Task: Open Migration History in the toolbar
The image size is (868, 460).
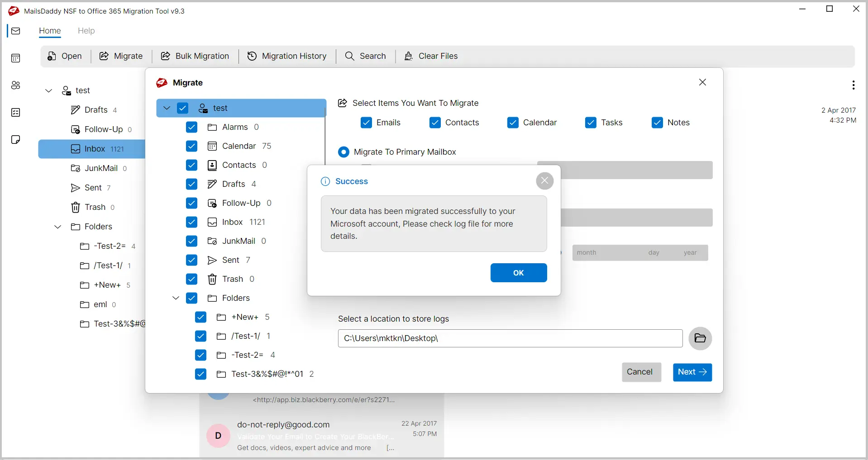Action: [287, 56]
